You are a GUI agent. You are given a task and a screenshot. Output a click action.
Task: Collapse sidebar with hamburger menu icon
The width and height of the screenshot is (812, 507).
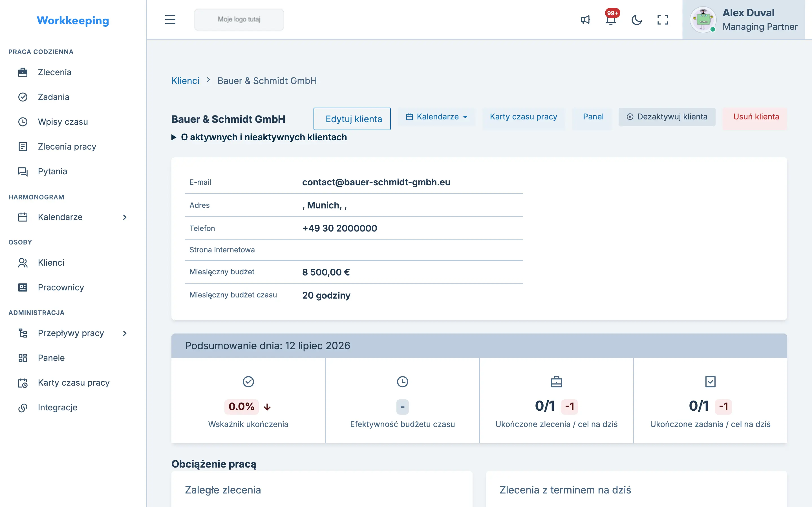pos(170,19)
